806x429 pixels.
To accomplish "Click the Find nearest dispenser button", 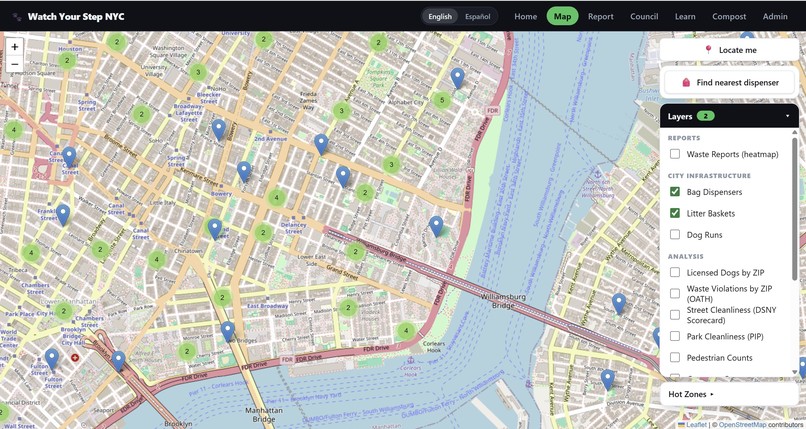I will tap(729, 82).
